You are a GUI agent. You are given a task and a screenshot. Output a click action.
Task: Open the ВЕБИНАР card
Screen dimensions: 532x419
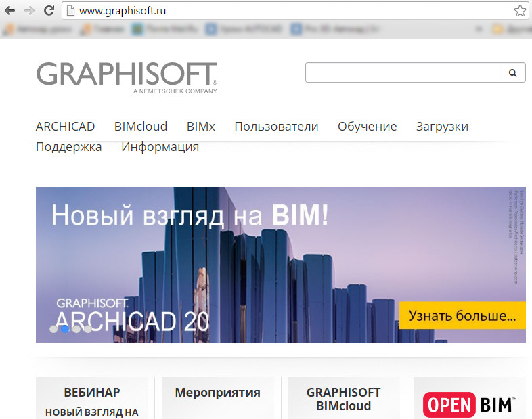[x=92, y=398]
